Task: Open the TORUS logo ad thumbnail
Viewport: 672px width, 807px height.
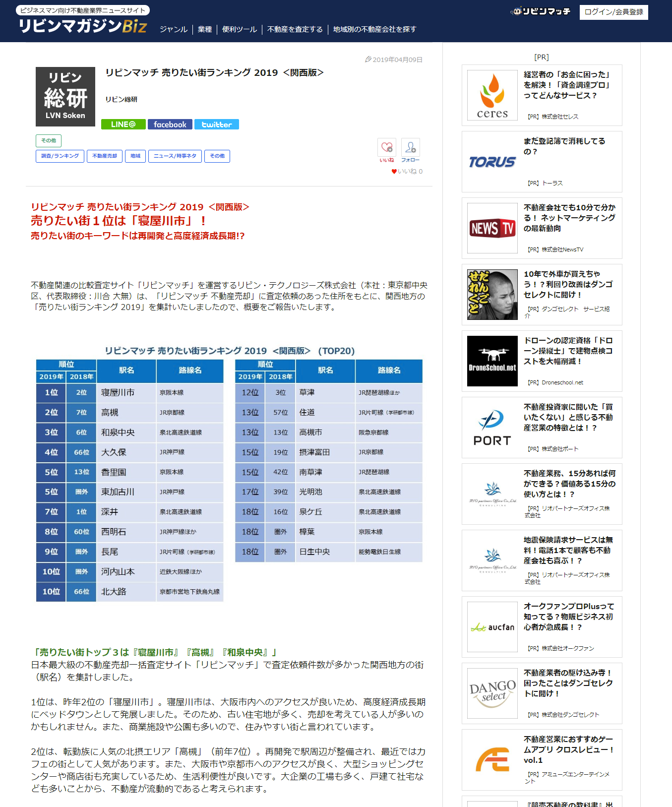Action: 492,162
